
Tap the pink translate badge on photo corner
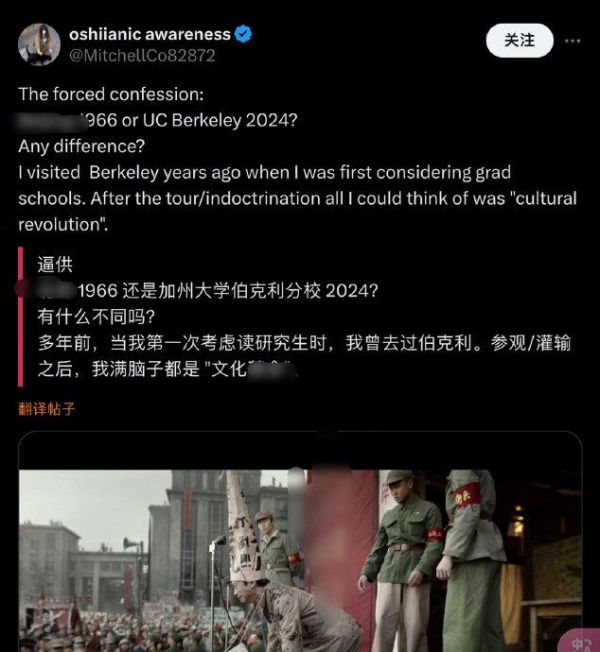coord(580,641)
